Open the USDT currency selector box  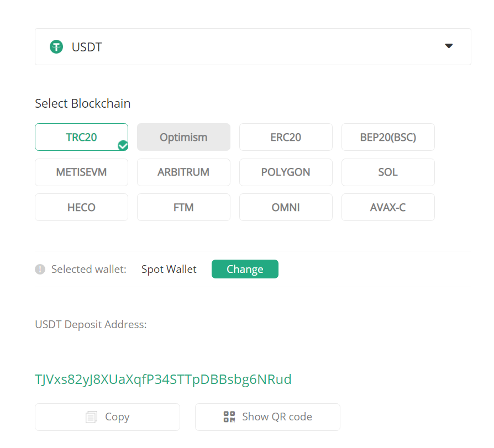[253, 47]
